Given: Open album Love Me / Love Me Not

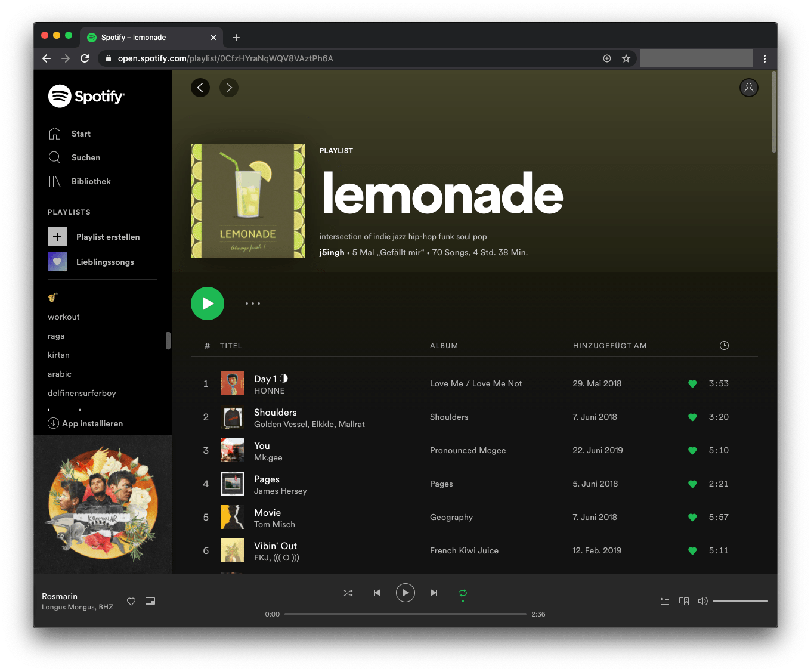Looking at the screenshot, I should [x=476, y=383].
